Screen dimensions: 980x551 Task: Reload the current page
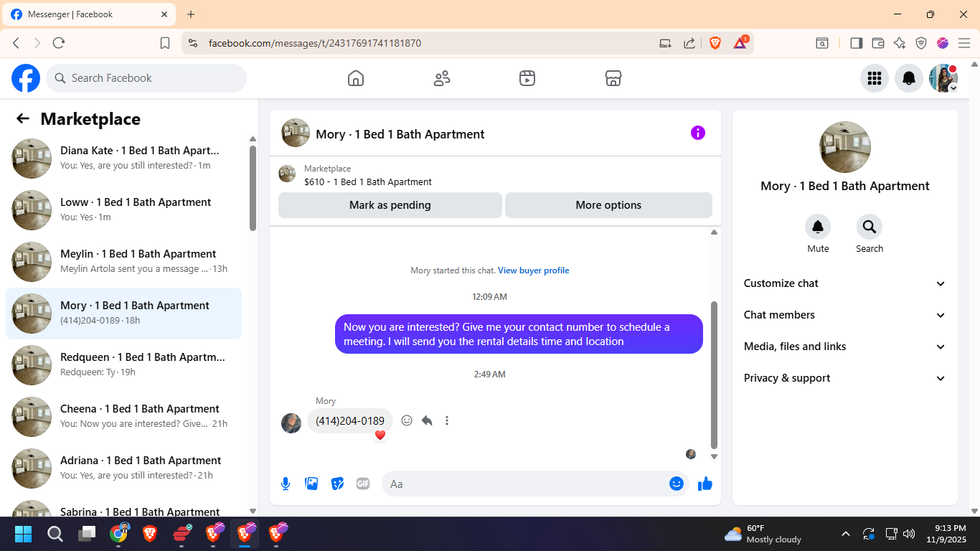[x=59, y=43]
